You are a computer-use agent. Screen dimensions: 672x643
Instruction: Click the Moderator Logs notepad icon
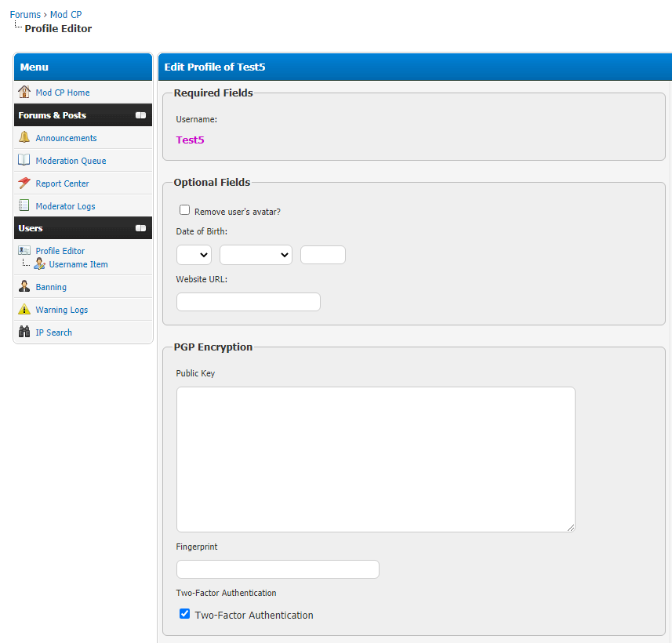(24, 206)
